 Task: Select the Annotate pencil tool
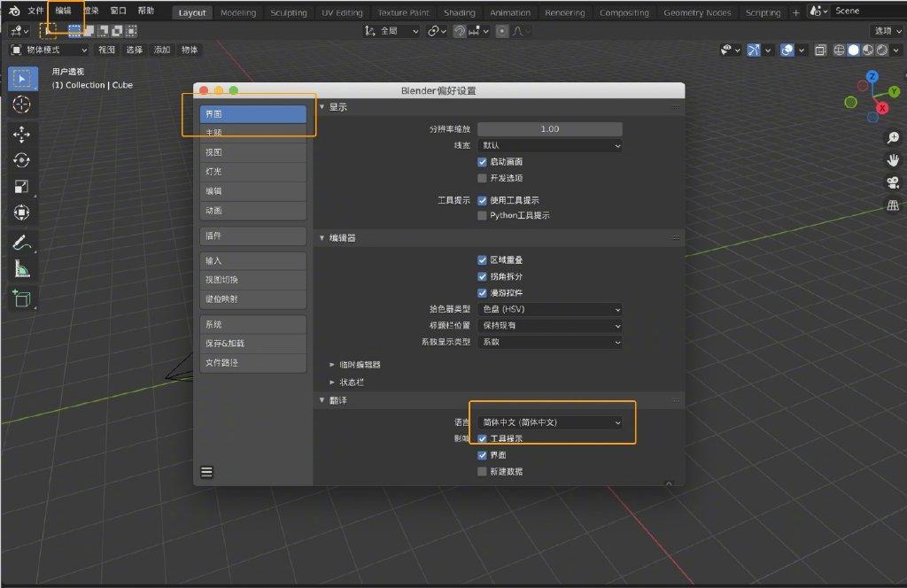(x=22, y=243)
